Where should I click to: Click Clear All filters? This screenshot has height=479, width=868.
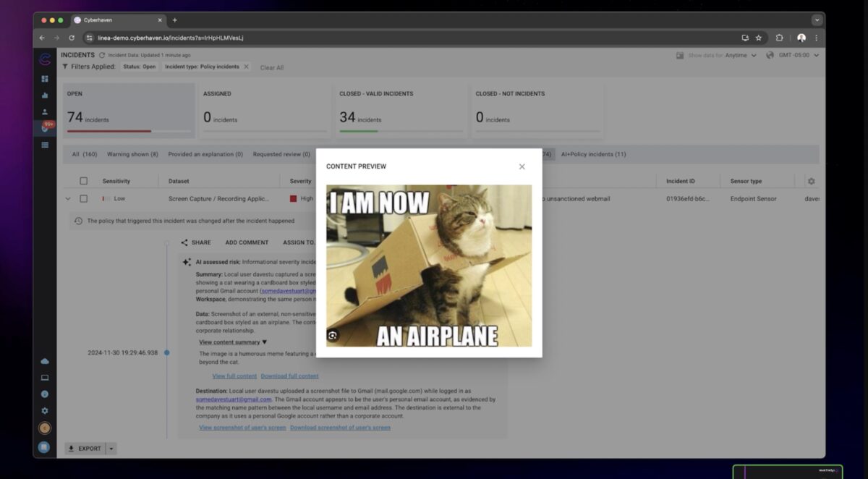click(272, 67)
